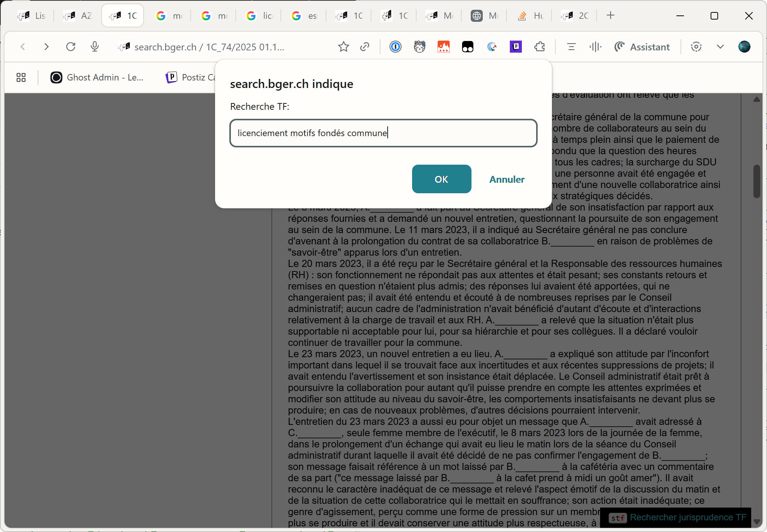This screenshot has width=767, height=532.
Task: Click the page vertical scrollbar thumb
Action: pos(756,181)
